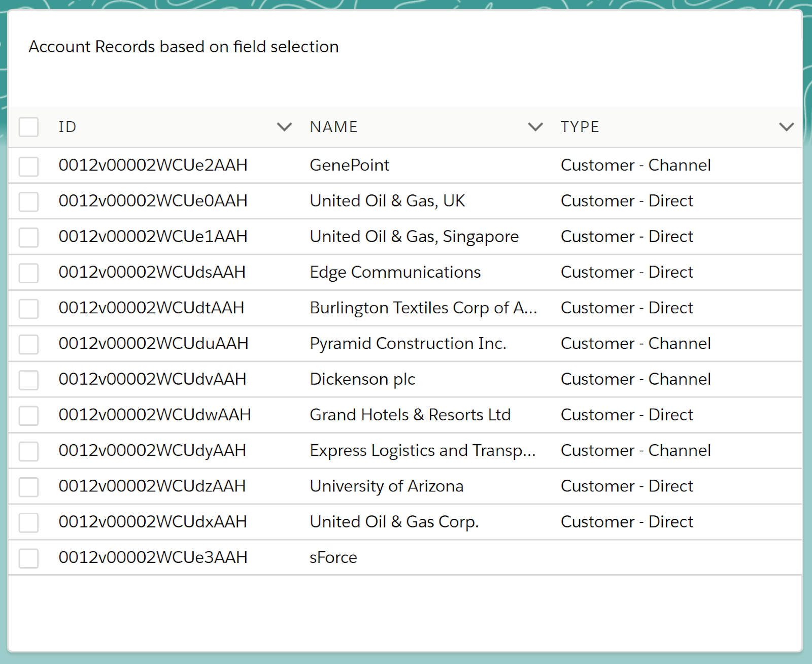The width and height of the screenshot is (812, 664).
Task: Click the ID cell 0012v00002WCUe2AAH
Action: tap(153, 165)
